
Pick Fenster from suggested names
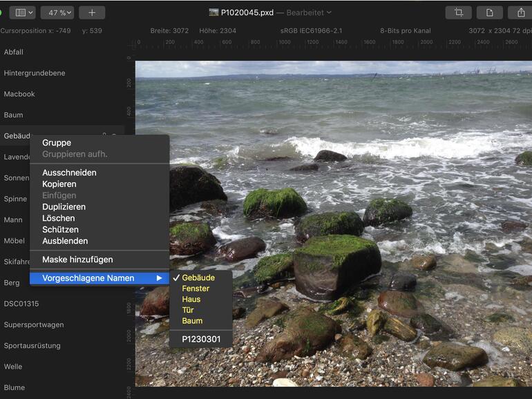coord(196,289)
